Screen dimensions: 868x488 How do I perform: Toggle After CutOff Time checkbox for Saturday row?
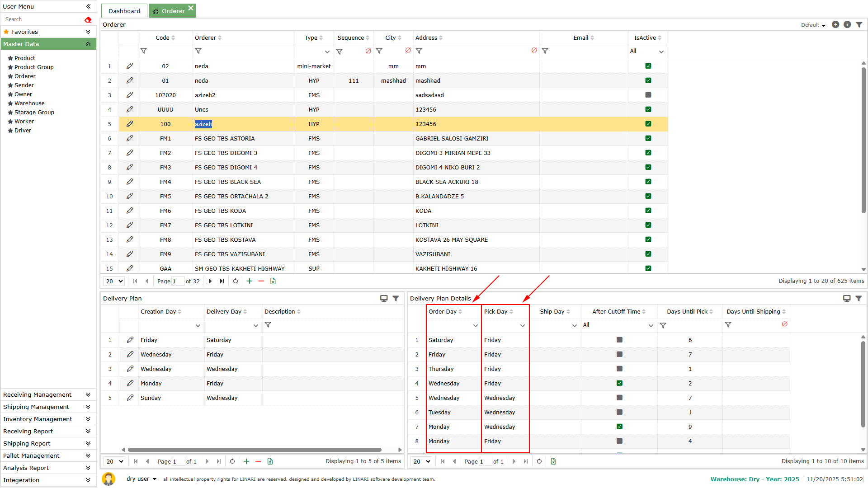[x=619, y=340]
